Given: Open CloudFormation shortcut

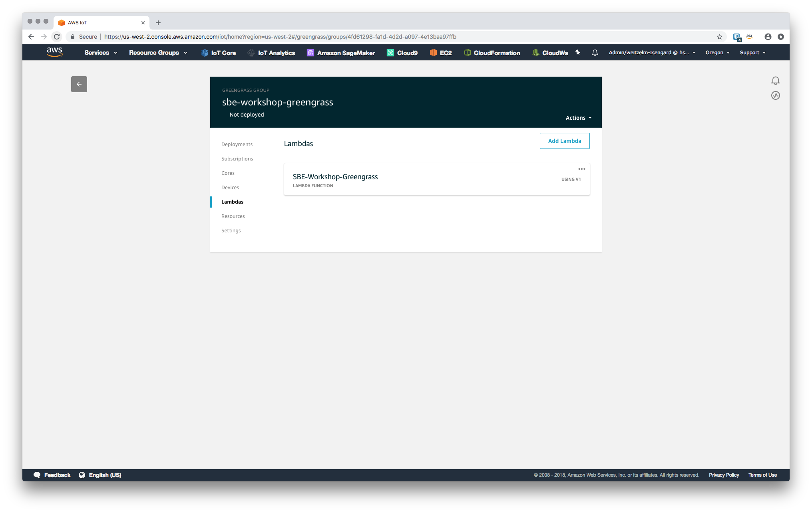Looking at the screenshot, I should point(492,53).
